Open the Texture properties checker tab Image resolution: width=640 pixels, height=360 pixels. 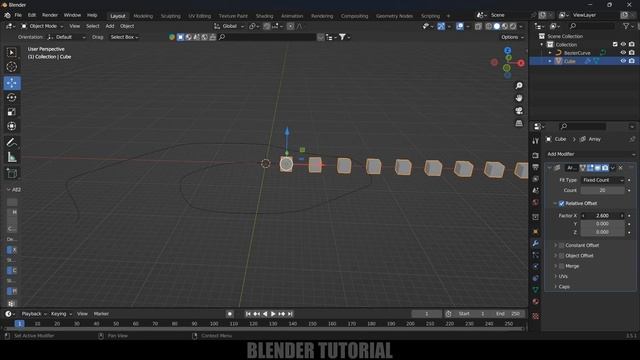[x=536, y=316]
